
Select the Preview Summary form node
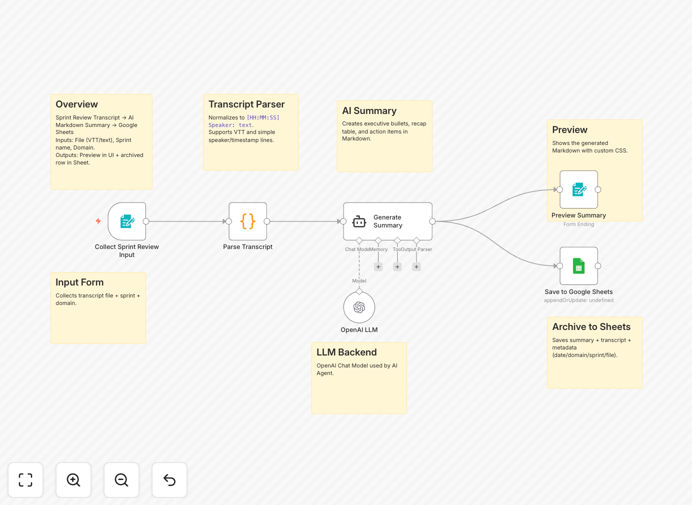[579, 189]
